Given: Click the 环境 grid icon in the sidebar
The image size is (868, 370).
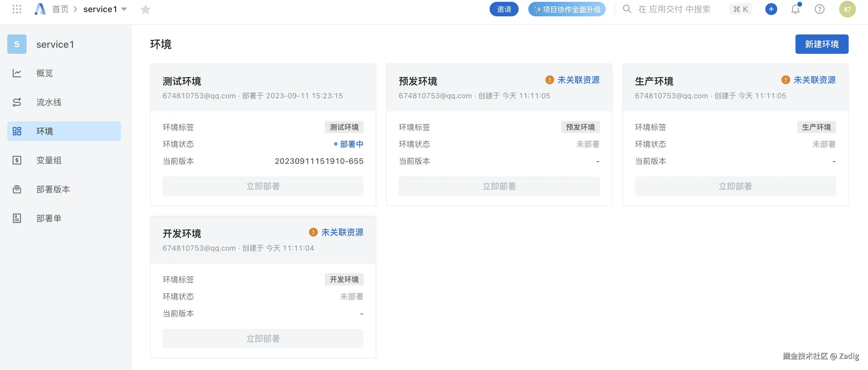Looking at the screenshot, I should pos(17,131).
